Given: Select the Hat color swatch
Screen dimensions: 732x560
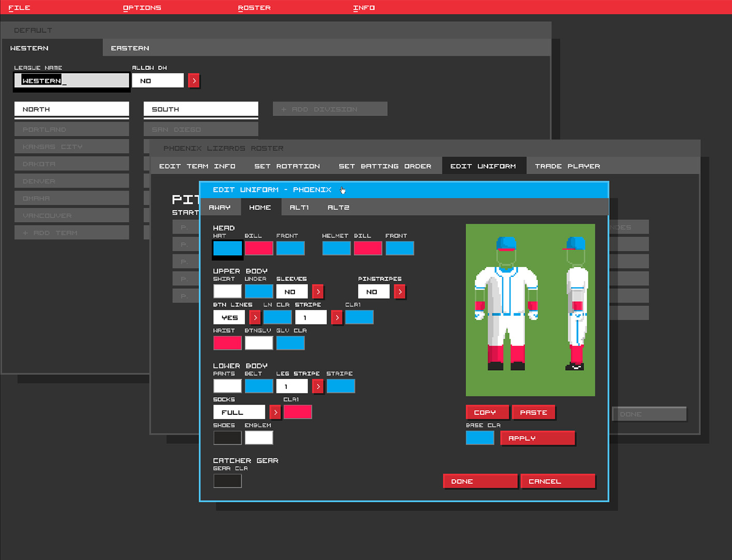Looking at the screenshot, I should (x=228, y=248).
